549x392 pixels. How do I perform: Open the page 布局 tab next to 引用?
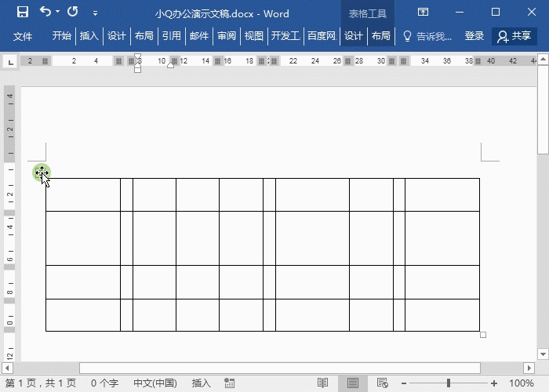(144, 36)
